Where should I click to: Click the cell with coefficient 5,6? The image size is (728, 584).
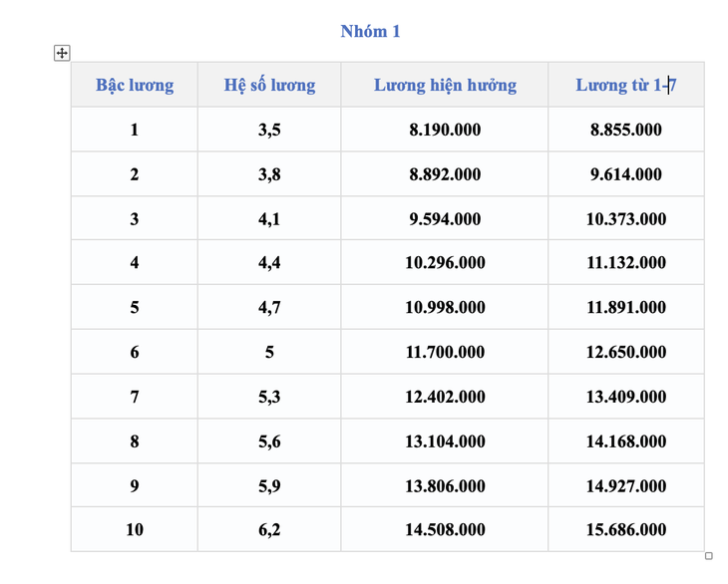tap(269, 441)
